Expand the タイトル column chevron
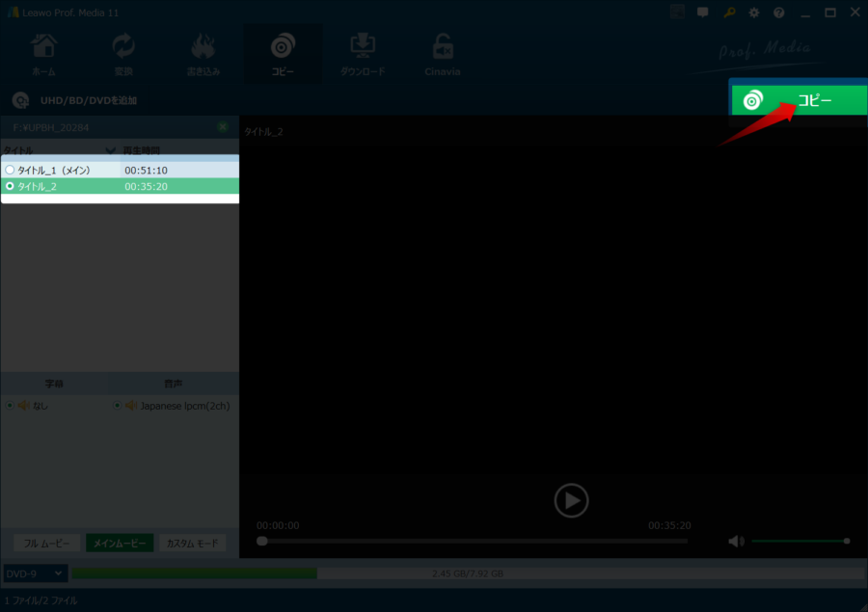Screen dimensions: 868x612 [111, 150]
